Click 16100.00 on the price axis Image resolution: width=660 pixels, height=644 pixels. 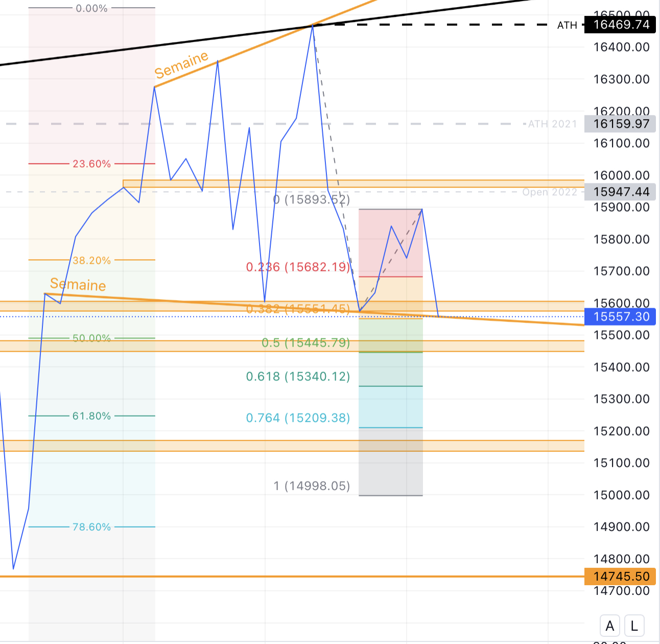coord(621,143)
